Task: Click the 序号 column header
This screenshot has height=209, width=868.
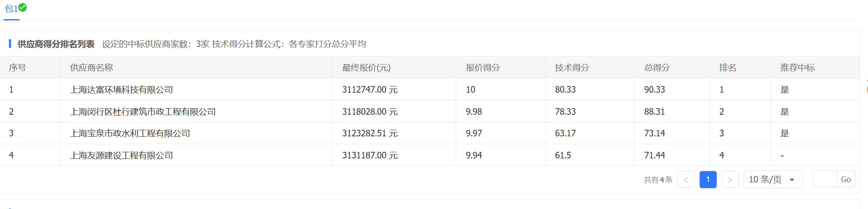Action: click(x=18, y=68)
